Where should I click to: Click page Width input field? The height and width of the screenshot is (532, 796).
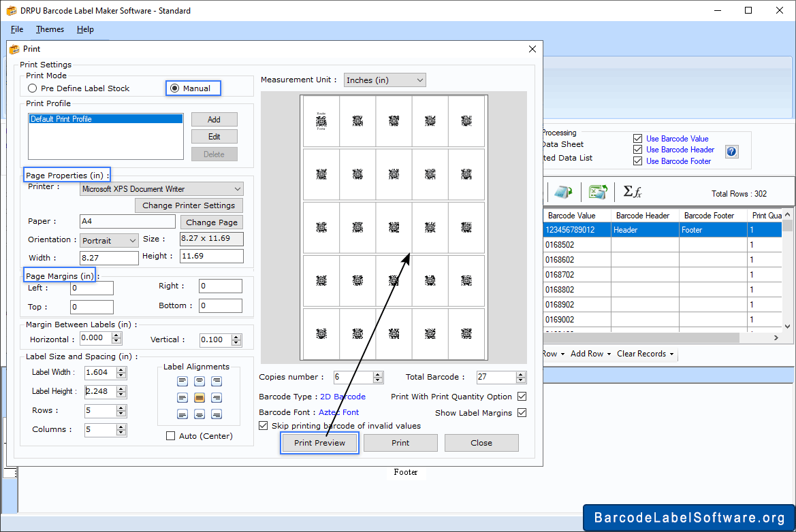(x=109, y=258)
